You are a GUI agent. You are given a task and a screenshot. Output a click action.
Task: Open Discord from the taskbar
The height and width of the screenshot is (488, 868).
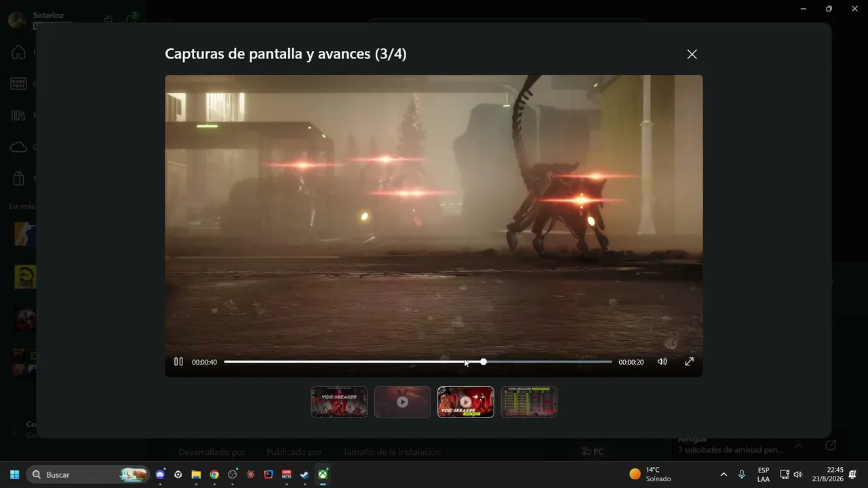point(160,474)
